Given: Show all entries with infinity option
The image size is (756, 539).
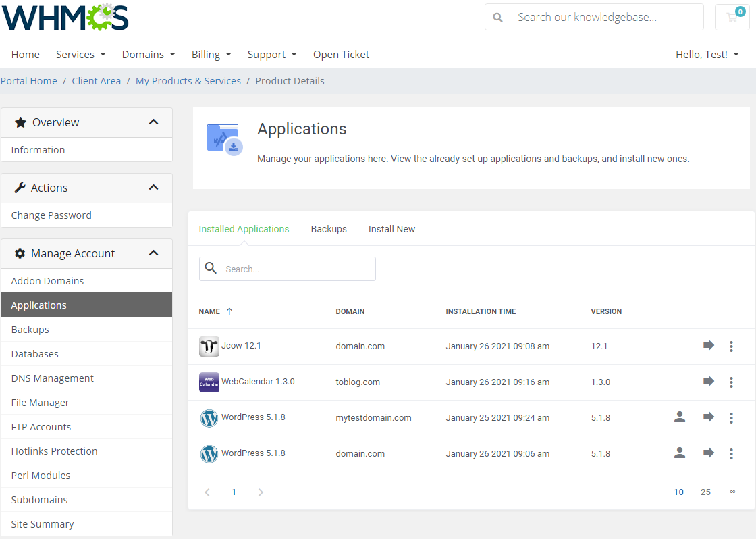Looking at the screenshot, I should pos(732,492).
